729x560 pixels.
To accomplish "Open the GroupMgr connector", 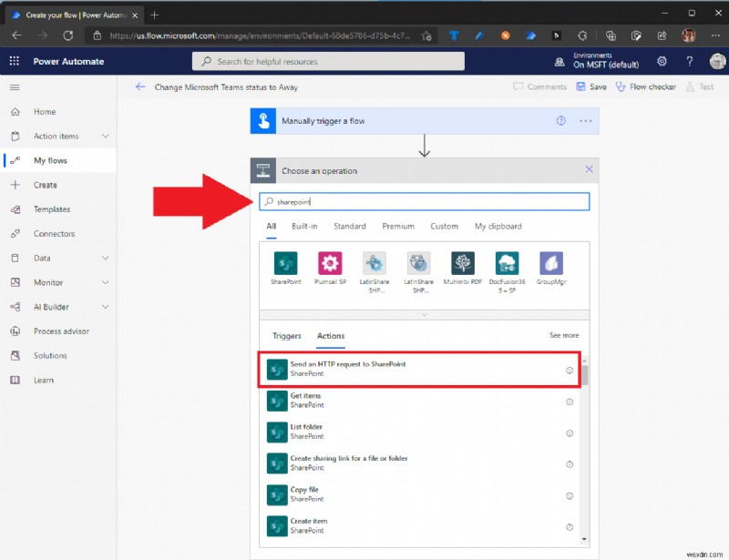I will [x=552, y=266].
